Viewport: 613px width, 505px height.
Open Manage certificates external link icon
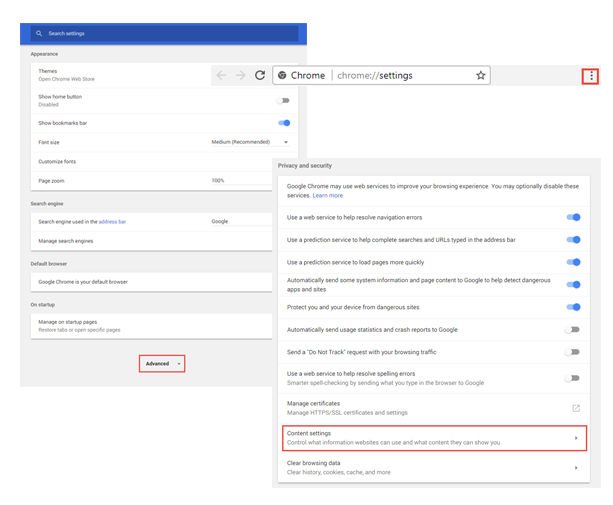coord(575,408)
